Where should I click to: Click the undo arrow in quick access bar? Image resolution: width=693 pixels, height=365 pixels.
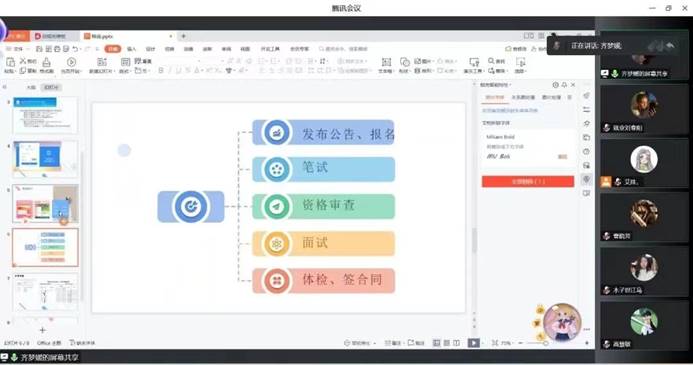point(76,49)
